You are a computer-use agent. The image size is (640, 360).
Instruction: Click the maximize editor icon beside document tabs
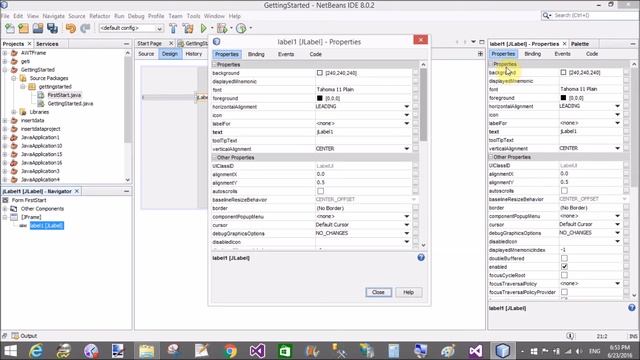click(482, 42)
